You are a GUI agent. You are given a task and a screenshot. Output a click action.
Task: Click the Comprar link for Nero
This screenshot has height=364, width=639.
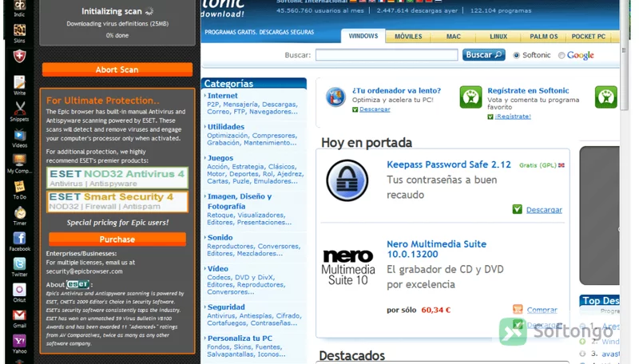point(542,310)
